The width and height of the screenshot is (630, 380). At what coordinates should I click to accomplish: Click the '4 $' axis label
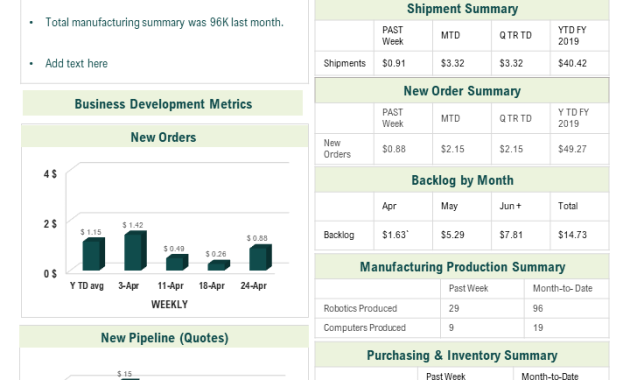click(x=50, y=174)
